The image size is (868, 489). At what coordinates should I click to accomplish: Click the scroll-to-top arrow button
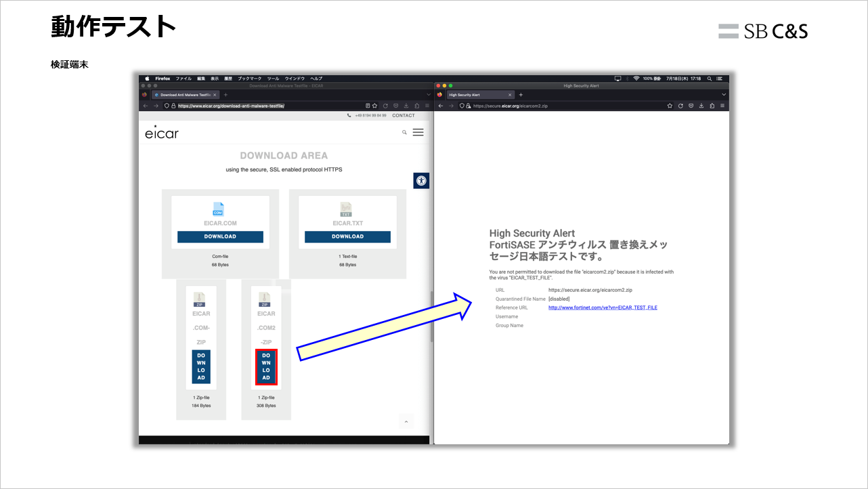(406, 421)
